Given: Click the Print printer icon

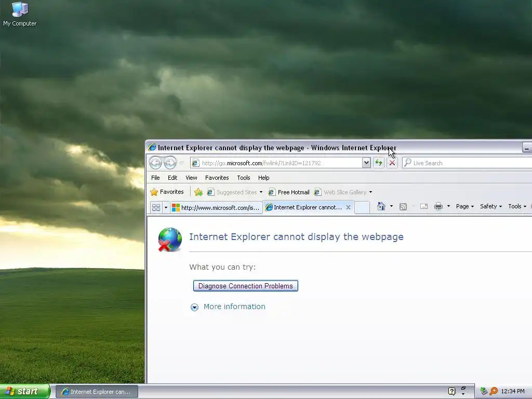Looking at the screenshot, I should pos(438,206).
